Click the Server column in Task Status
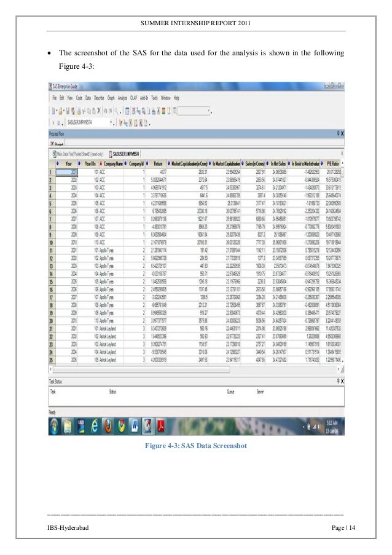392x555 pixels. (x=260, y=392)
